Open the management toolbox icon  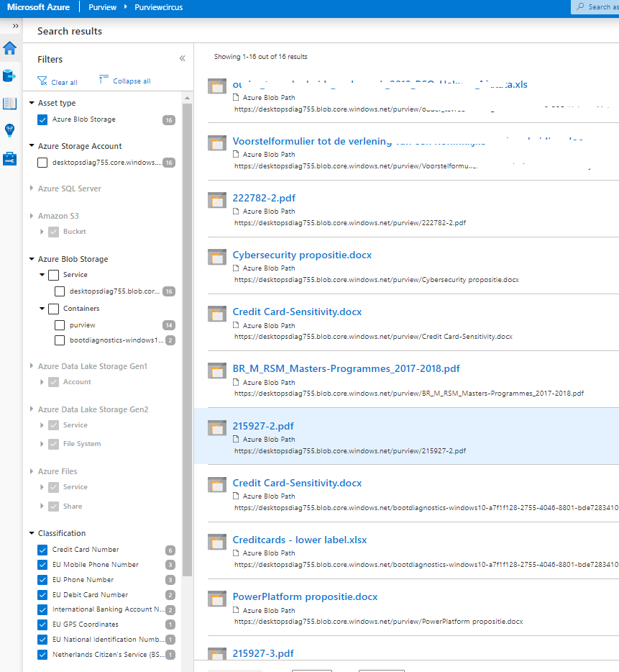pos(9,158)
